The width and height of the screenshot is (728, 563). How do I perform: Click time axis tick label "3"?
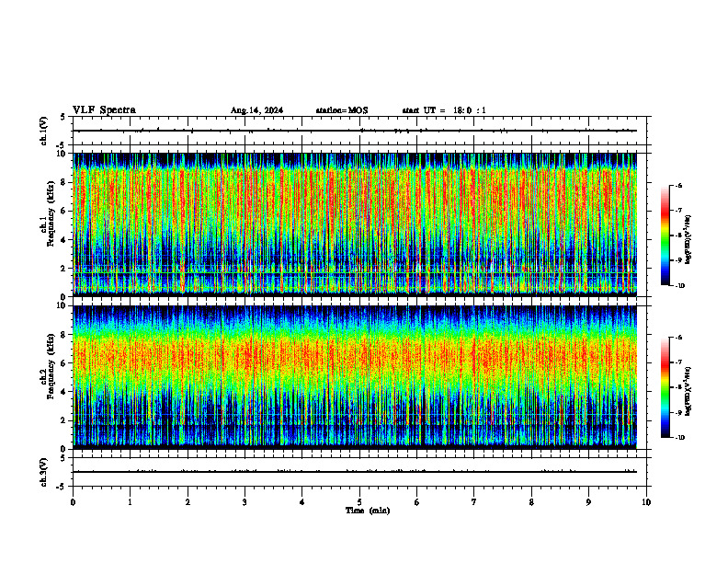coord(245,502)
